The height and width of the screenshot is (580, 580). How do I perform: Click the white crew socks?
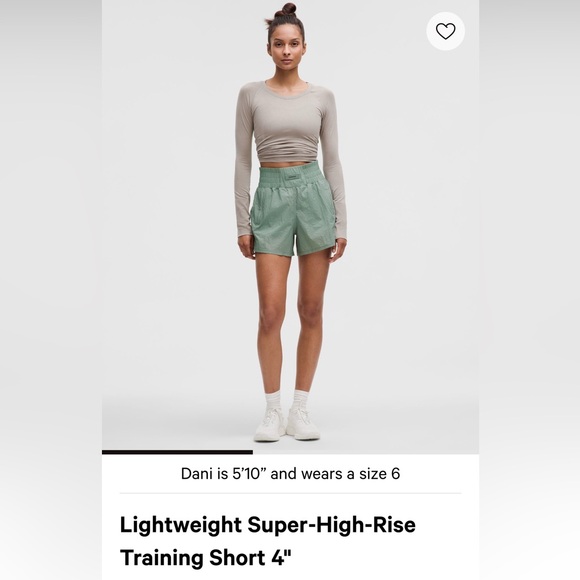tap(287, 399)
